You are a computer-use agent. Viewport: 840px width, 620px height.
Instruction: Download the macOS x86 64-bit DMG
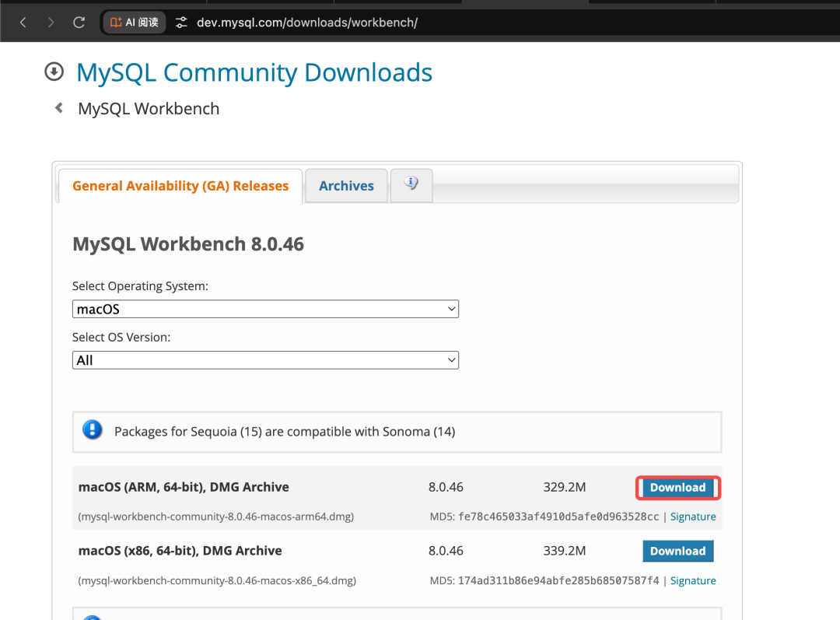pyautogui.click(x=677, y=551)
